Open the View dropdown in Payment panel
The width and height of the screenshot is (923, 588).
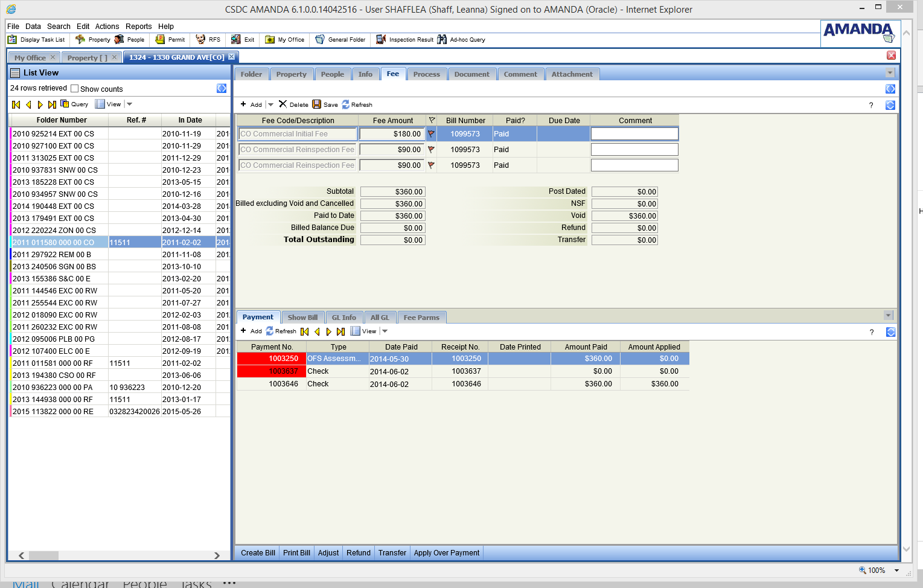click(x=385, y=331)
